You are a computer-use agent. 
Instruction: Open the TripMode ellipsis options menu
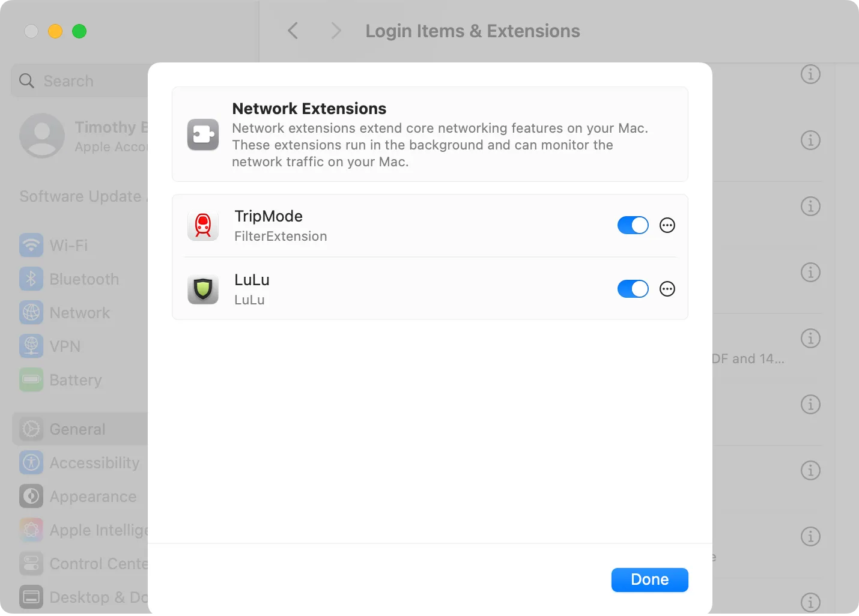coord(667,225)
